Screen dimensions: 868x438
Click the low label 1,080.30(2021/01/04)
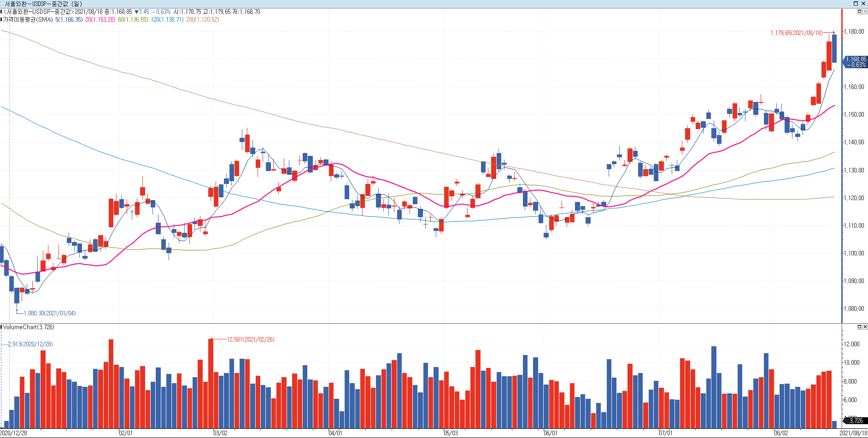click(x=50, y=314)
